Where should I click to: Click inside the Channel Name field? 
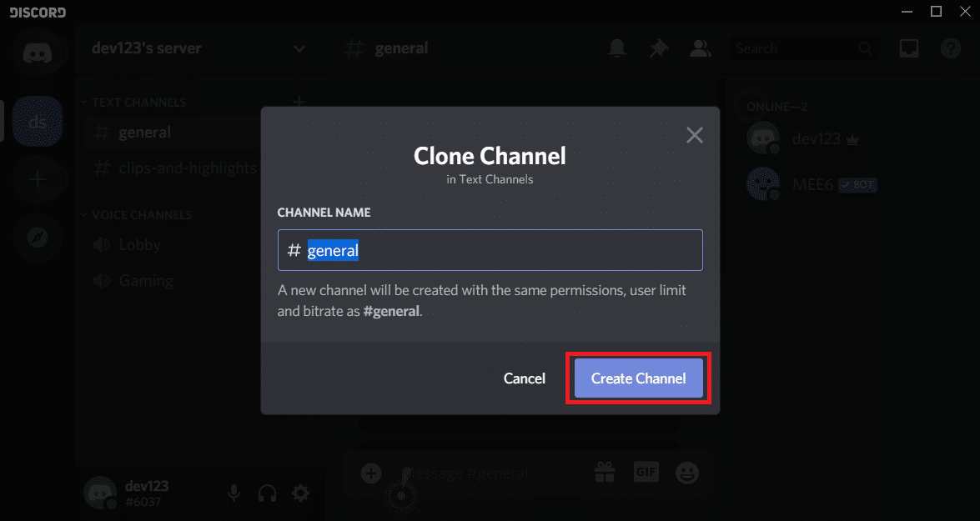490,249
